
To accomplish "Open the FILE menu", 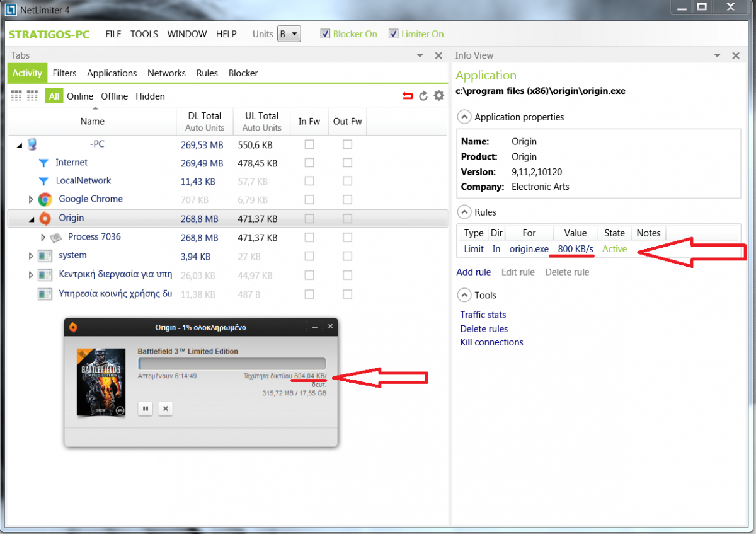I will pos(113,34).
